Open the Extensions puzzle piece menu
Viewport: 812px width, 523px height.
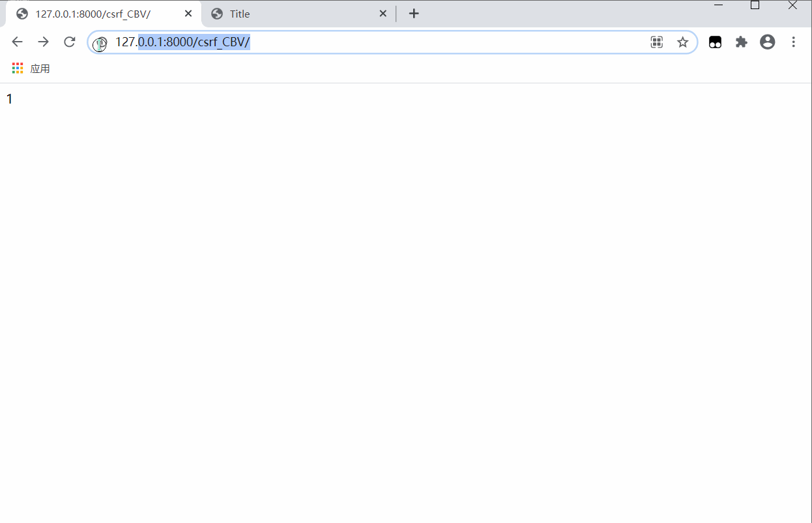[741, 42]
